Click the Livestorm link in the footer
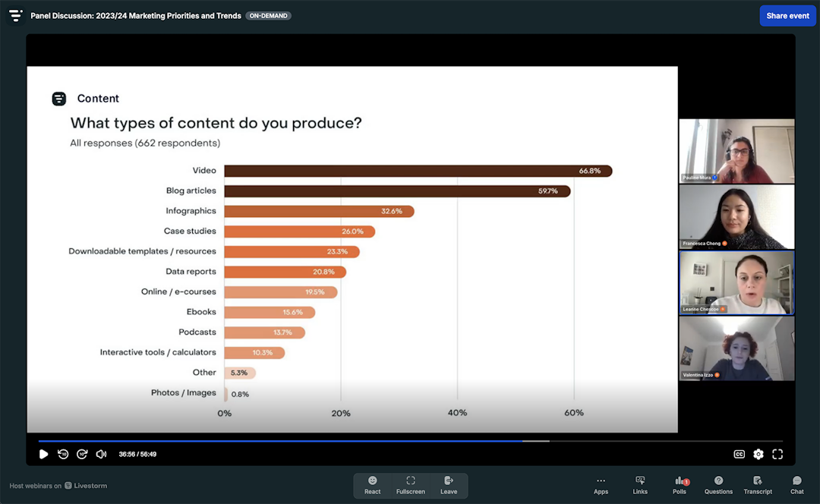820x504 pixels. pyautogui.click(x=86, y=486)
